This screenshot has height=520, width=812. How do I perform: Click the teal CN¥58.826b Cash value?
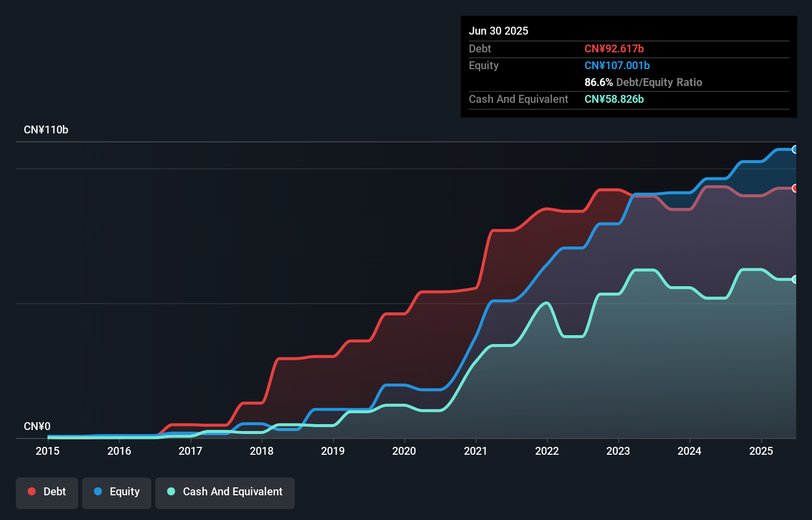614,99
